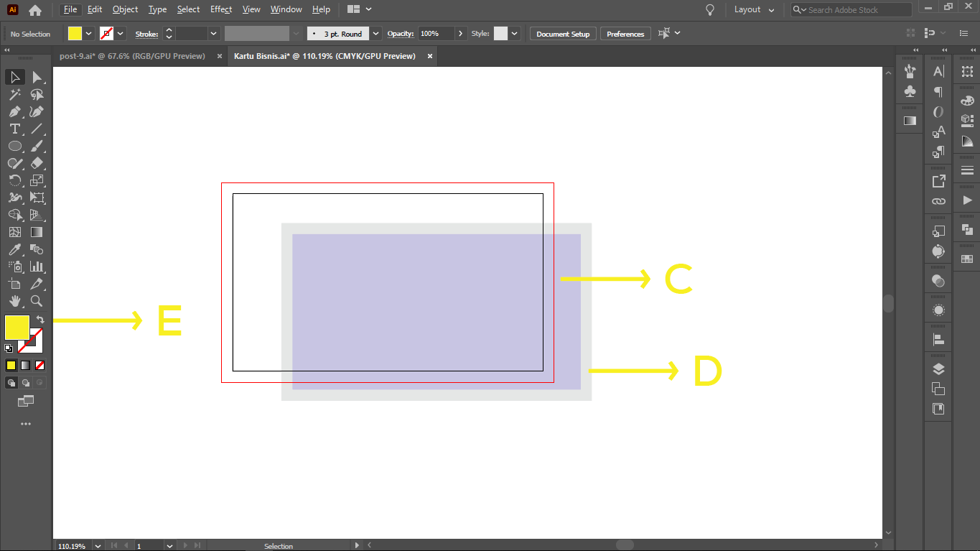The width and height of the screenshot is (980, 551).
Task: Open the zoom level dropdown at bottom
Action: click(x=98, y=546)
